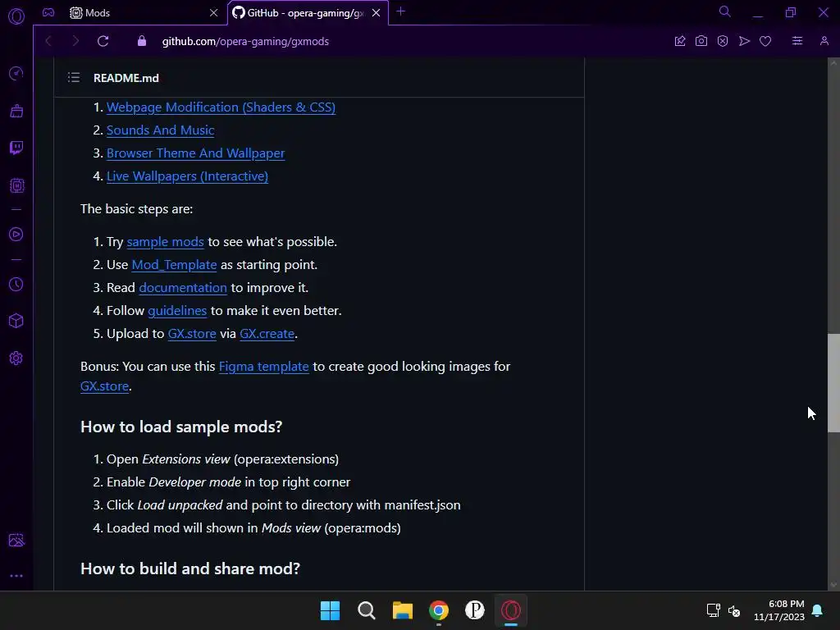
Task: Open the profile account icon
Action: (x=824, y=41)
